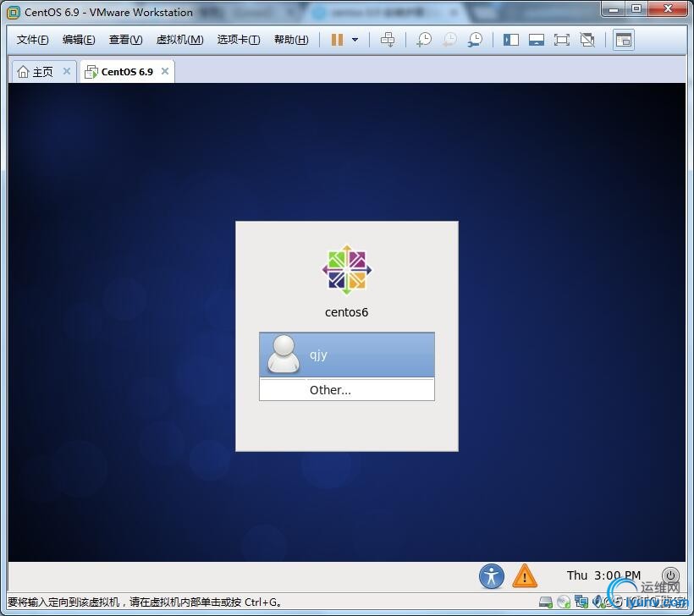The width and height of the screenshot is (694, 616).
Task: Click the orange warning triangle icon
Action: click(x=525, y=576)
